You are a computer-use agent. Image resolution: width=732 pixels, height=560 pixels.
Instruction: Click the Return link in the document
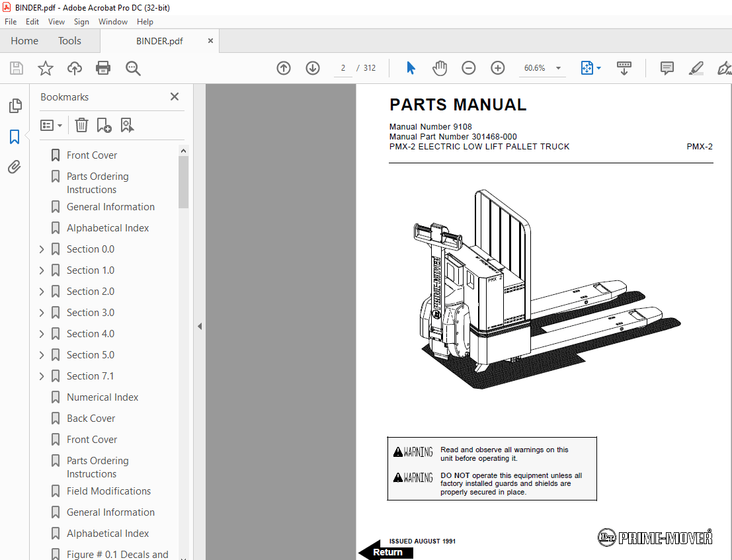click(387, 552)
